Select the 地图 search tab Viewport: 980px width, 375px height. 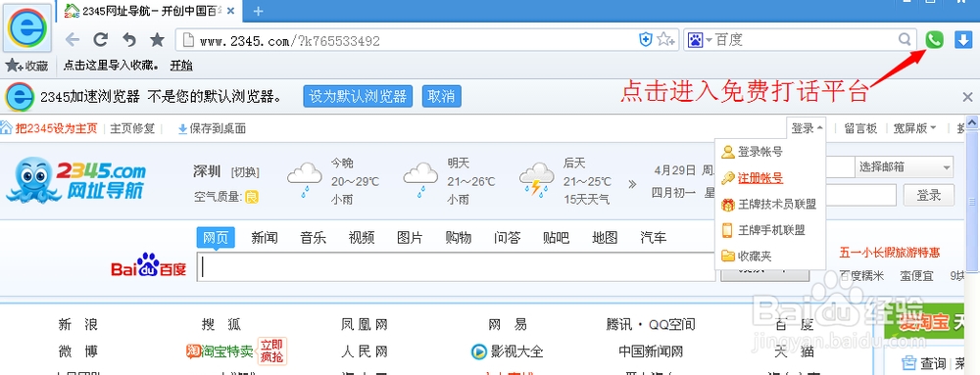coord(605,238)
